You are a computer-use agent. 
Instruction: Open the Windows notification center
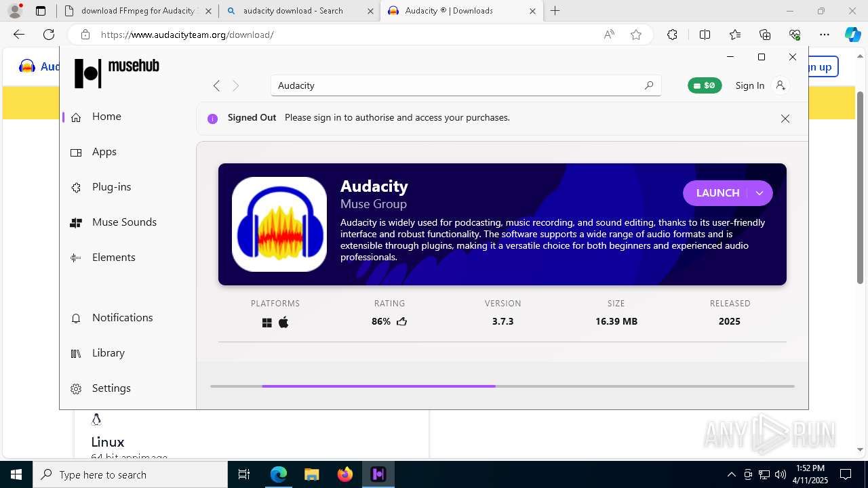coord(846,474)
